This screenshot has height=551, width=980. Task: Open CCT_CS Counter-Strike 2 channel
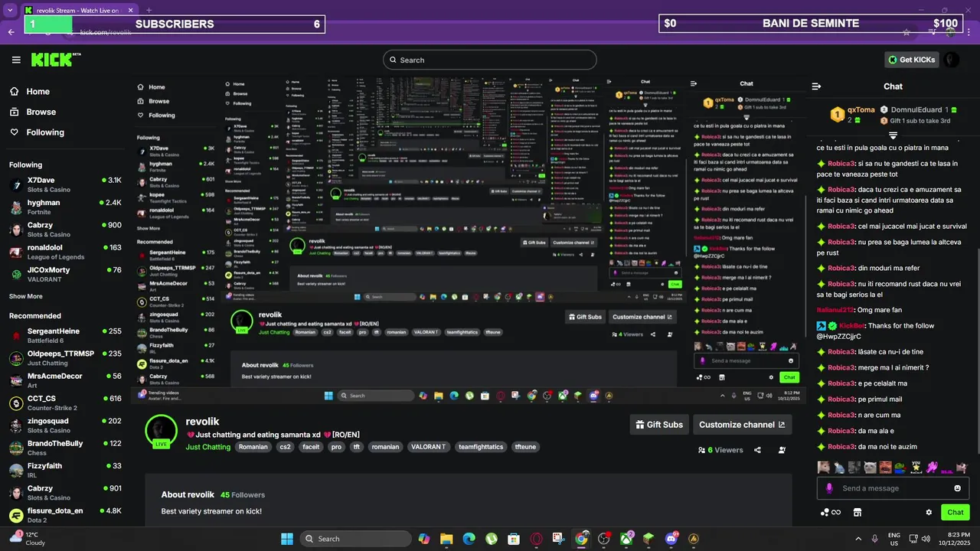pyautogui.click(x=65, y=403)
